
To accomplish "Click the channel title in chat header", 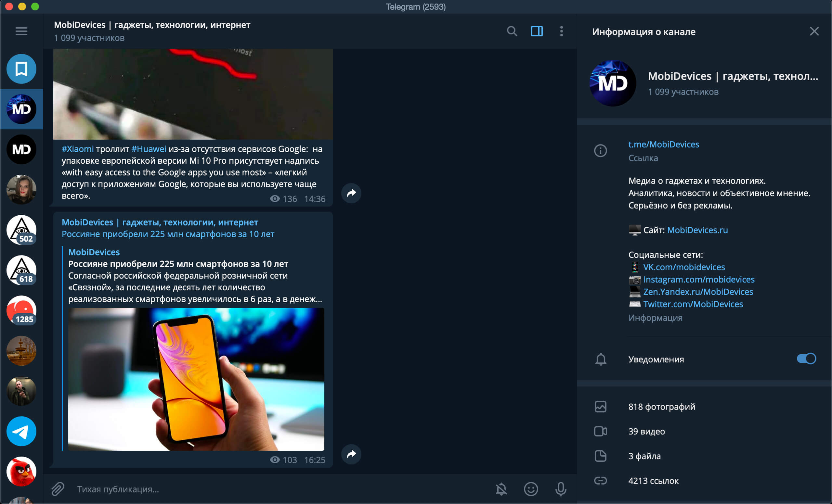I will click(x=152, y=25).
